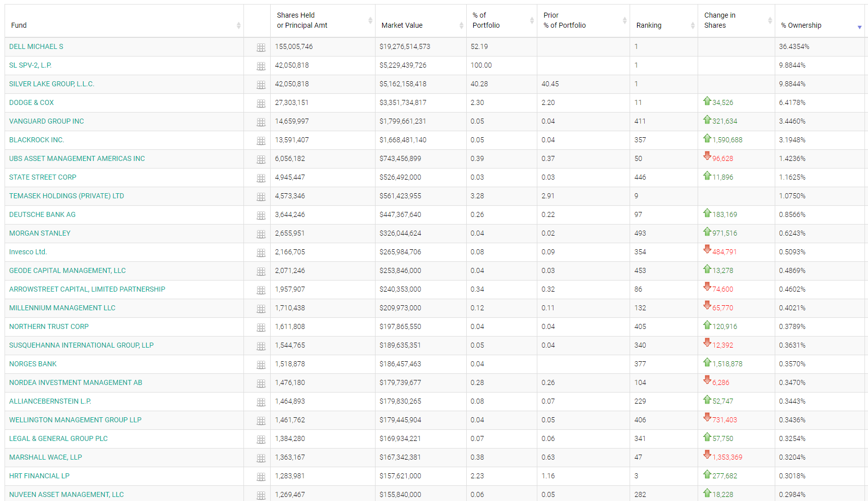This screenshot has width=868, height=501.
Task: Open MORGAN STANLEY fund link
Action: pos(40,233)
